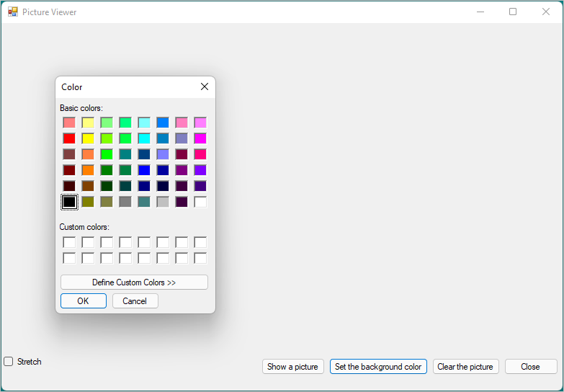Cancel the Color dialog
This screenshot has width=564, height=392.
135,301
